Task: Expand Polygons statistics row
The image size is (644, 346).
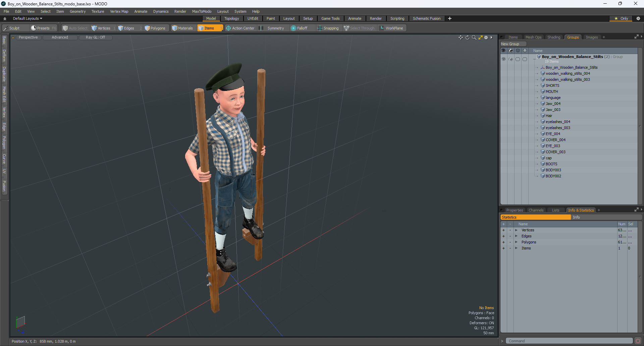Action: [517, 242]
